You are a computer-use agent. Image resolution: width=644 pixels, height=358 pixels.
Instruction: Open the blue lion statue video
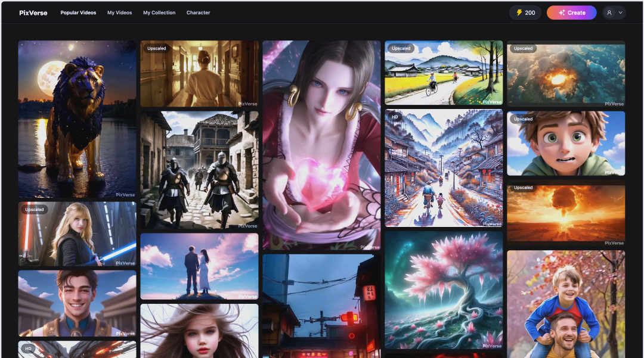coord(77,119)
